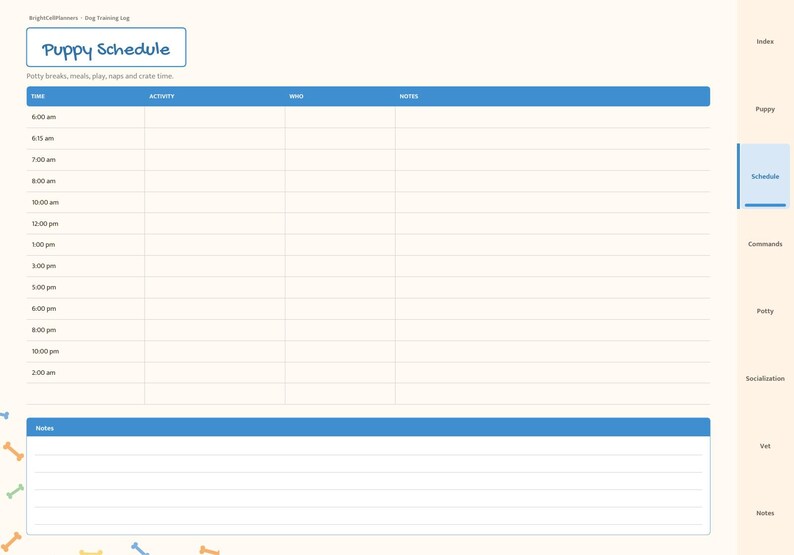Select the 1:00 pm time cell
Viewport: 794px width, 555px height.
coord(86,245)
